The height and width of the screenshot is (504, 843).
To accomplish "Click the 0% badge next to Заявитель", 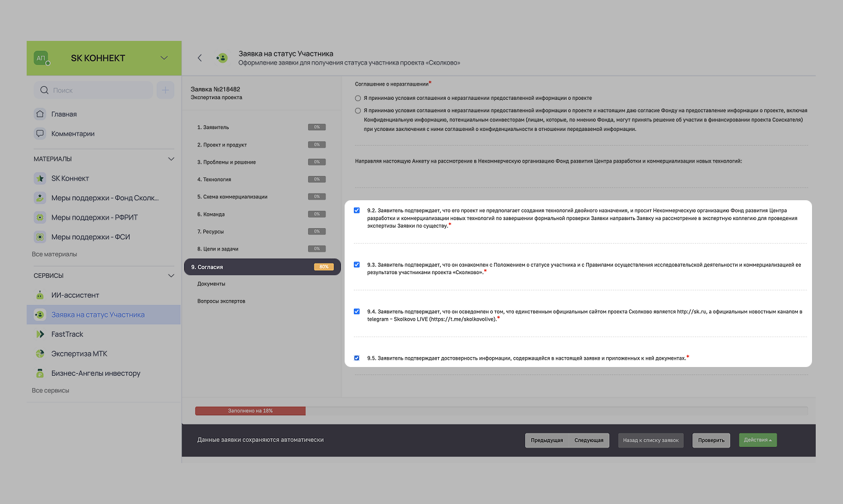I will (x=317, y=127).
